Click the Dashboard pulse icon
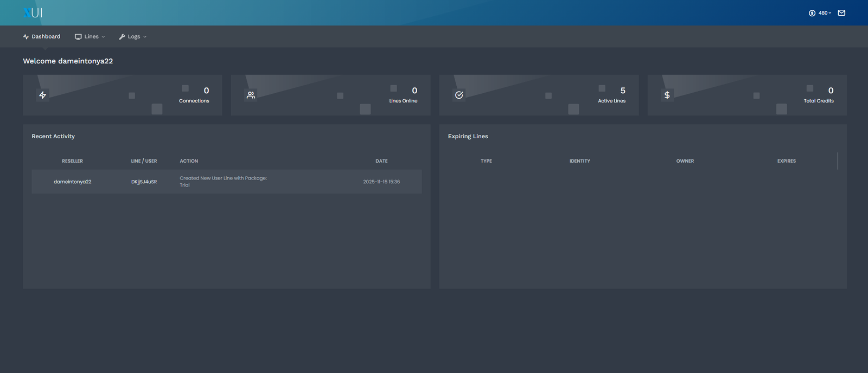This screenshot has height=373, width=868. coord(25,37)
